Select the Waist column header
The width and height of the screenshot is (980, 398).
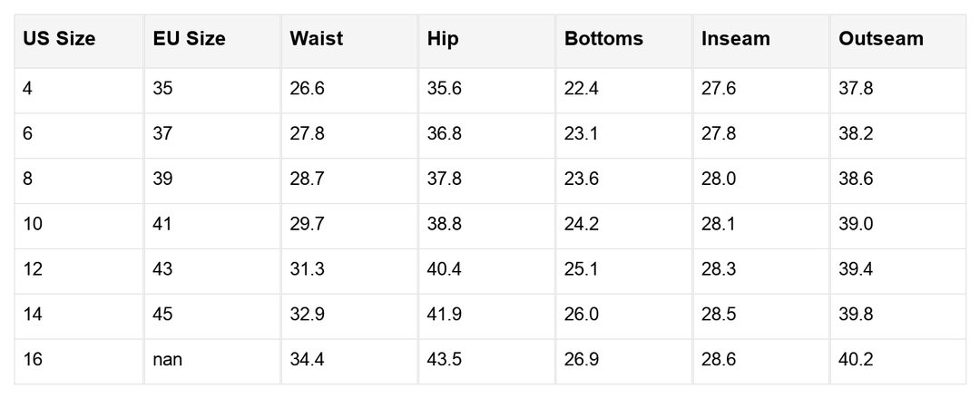(x=317, y=39)
